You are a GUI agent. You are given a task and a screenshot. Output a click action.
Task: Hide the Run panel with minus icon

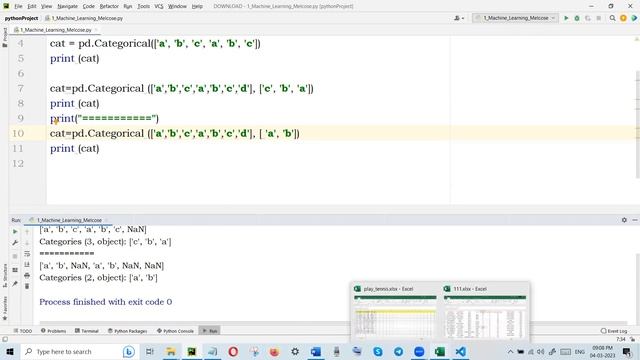635,220
